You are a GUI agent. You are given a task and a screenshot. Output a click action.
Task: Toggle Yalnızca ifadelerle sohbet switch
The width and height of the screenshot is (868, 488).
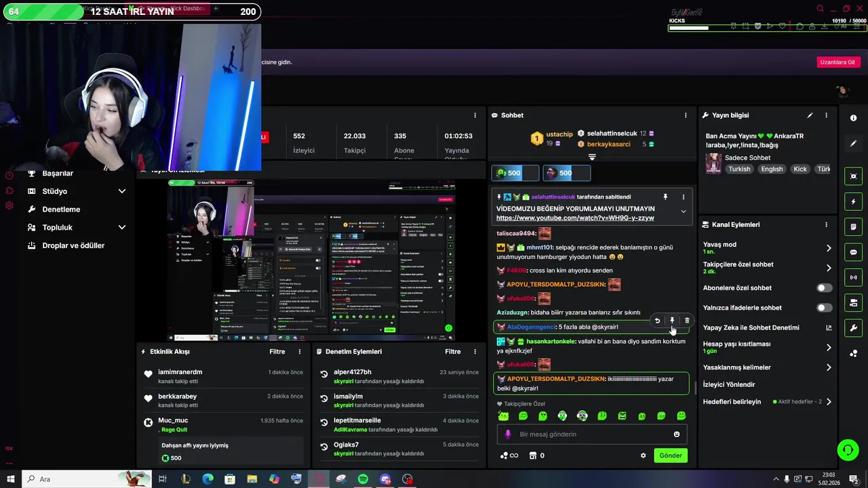824,308
